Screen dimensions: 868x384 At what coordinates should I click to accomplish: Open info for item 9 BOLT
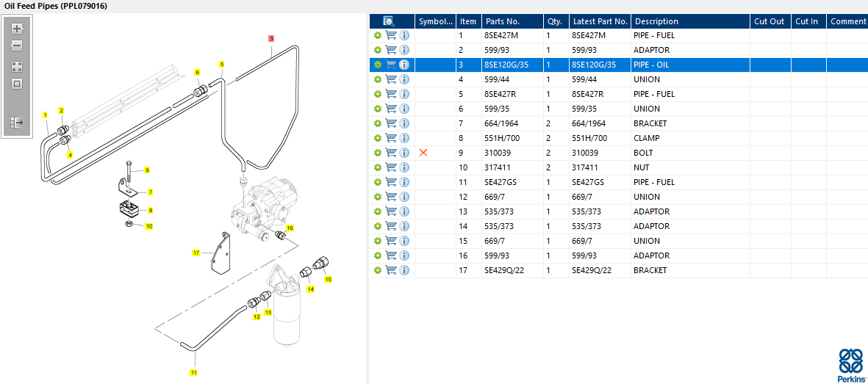404,153
